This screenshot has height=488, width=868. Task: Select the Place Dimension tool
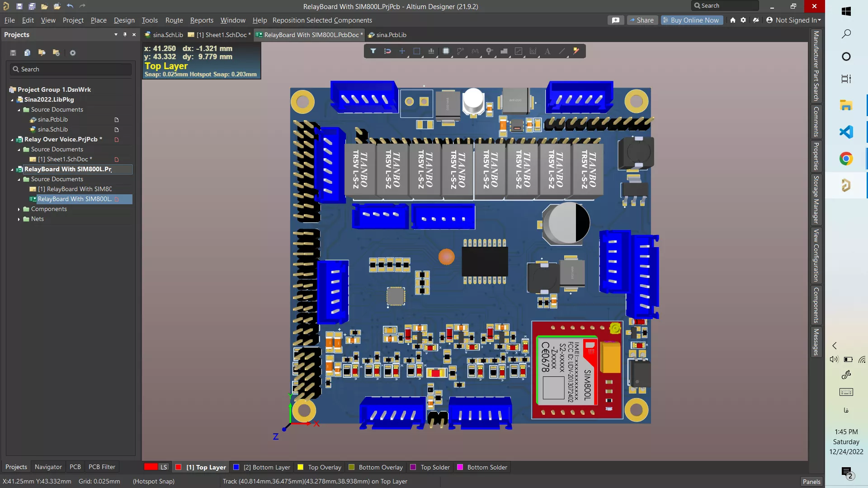[533, 51]
